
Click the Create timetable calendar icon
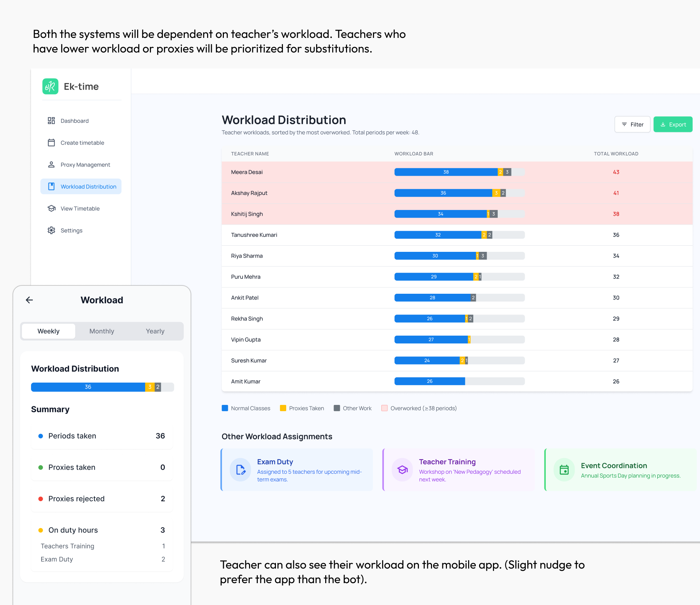(51, 143)
